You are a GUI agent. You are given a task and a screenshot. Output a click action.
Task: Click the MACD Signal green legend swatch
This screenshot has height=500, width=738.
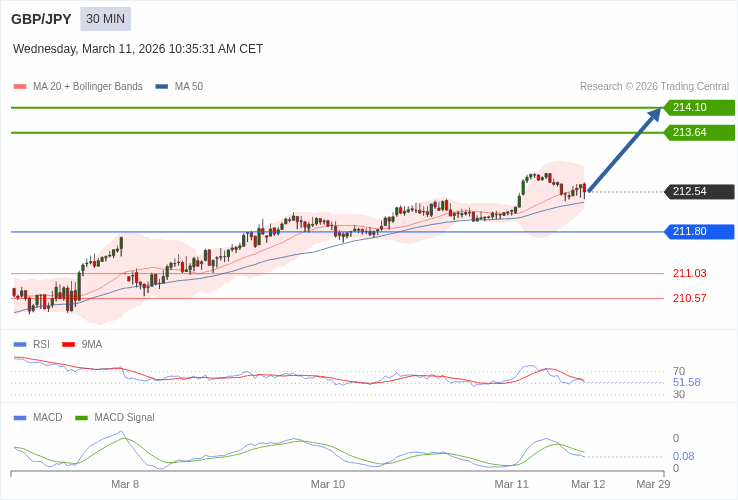pyautogui.click(x=82, y=418)
